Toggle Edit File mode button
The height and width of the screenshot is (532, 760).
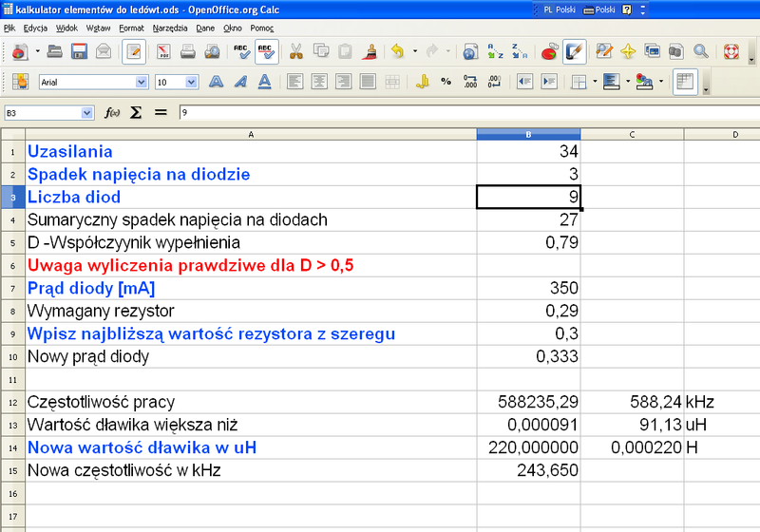(x=133, y=51)
